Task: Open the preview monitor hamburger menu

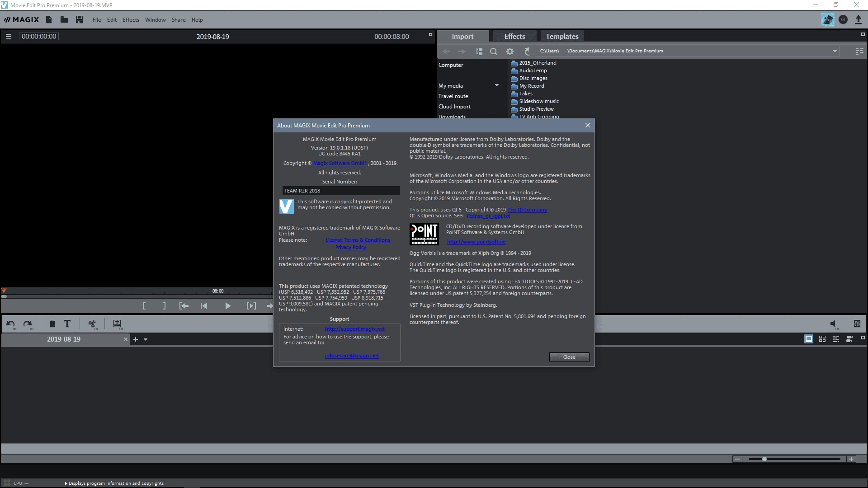Action: pos(8,37)
